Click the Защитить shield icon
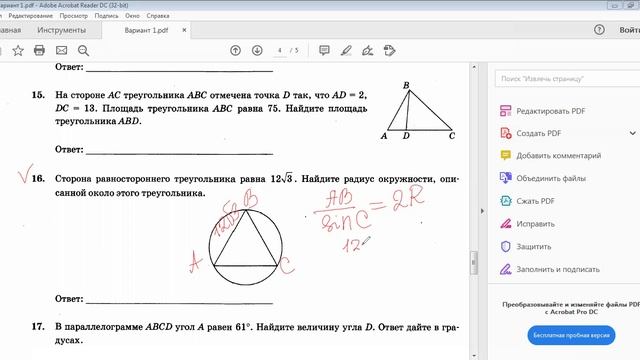The height and width of the screenshot is (360, 640). [506, 247]
